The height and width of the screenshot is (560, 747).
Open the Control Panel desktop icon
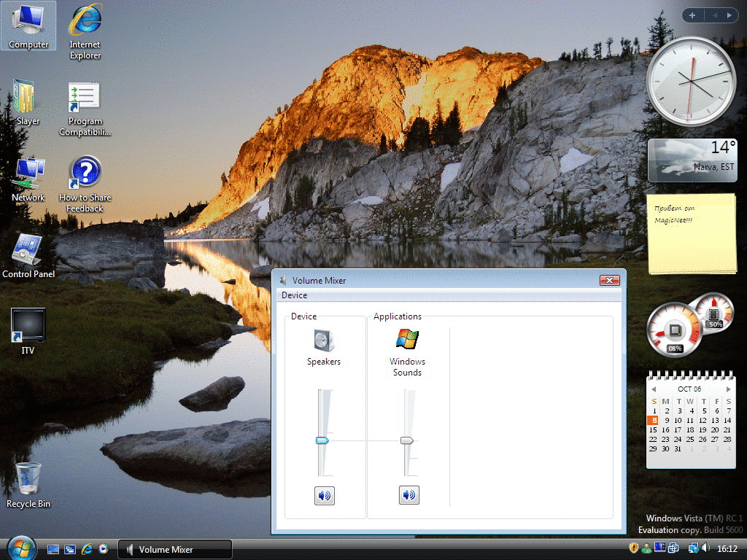coord(28,250)
